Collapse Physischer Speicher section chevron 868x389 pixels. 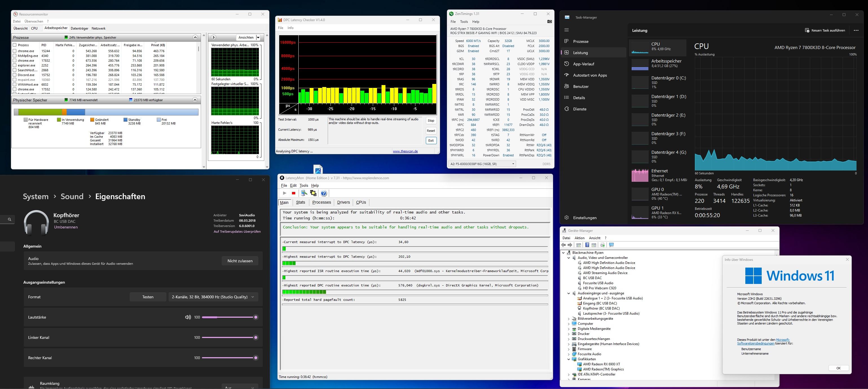coord(195,100)
